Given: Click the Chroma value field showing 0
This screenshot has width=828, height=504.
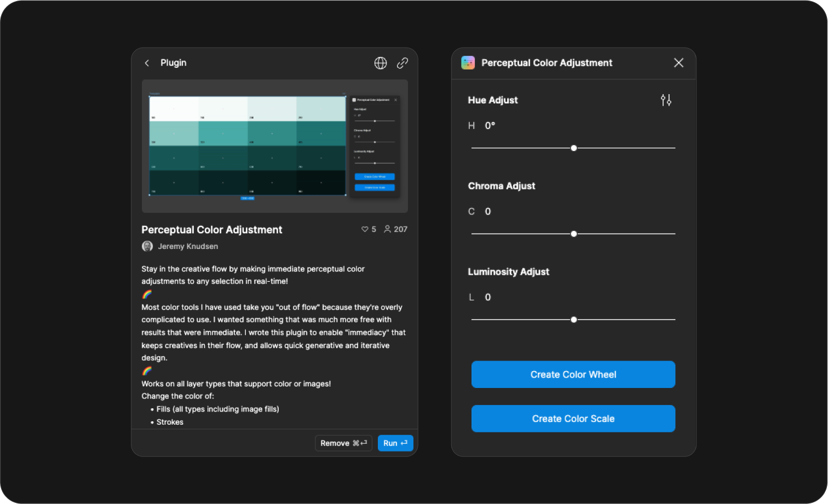Looking at the screenshot, I should coord(488,212).
